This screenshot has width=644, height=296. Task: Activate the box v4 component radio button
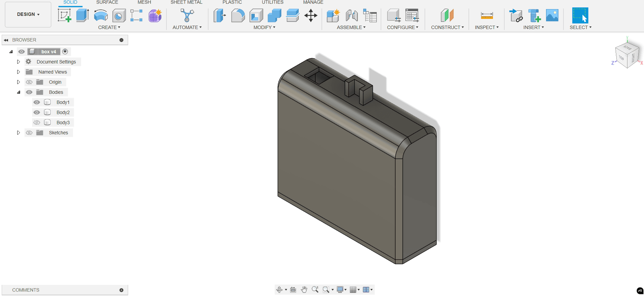point(65,52)
